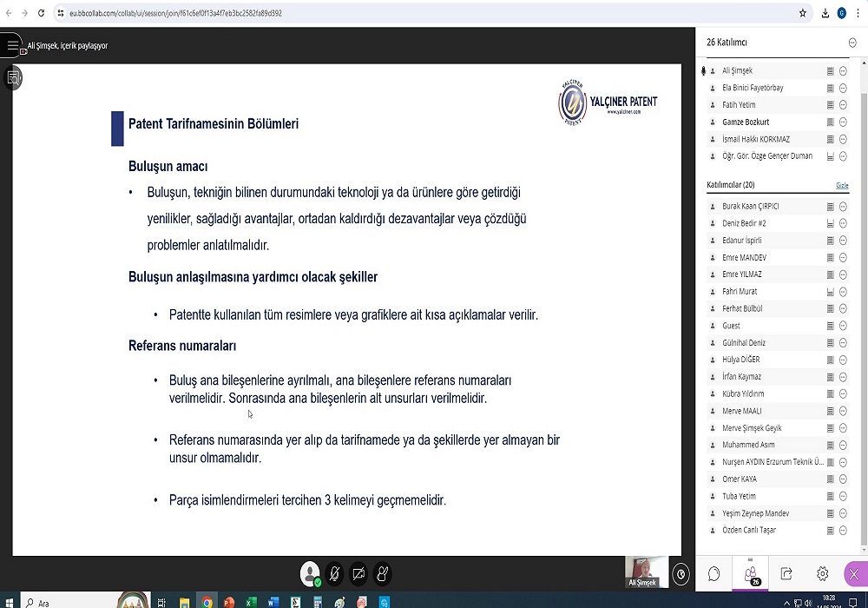
Task: Close the Collaborate panel with purple X
Action: pos(855,574)
